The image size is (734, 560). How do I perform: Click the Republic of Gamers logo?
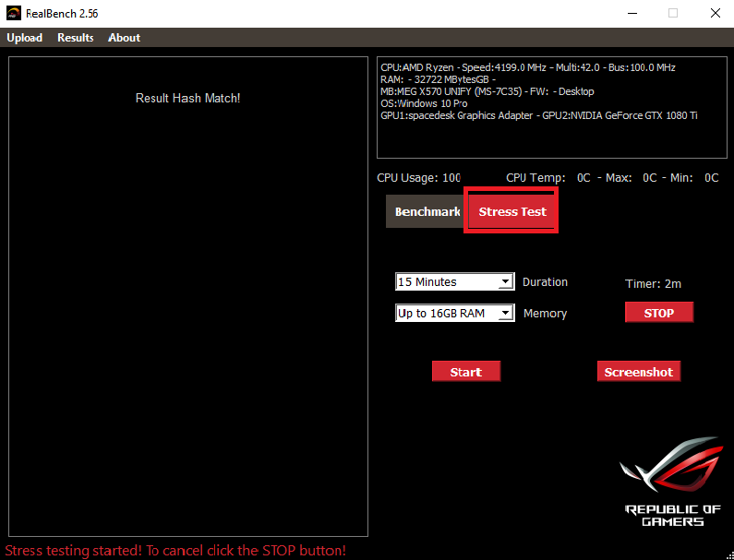pyautogui.click(x=672, y=482)
